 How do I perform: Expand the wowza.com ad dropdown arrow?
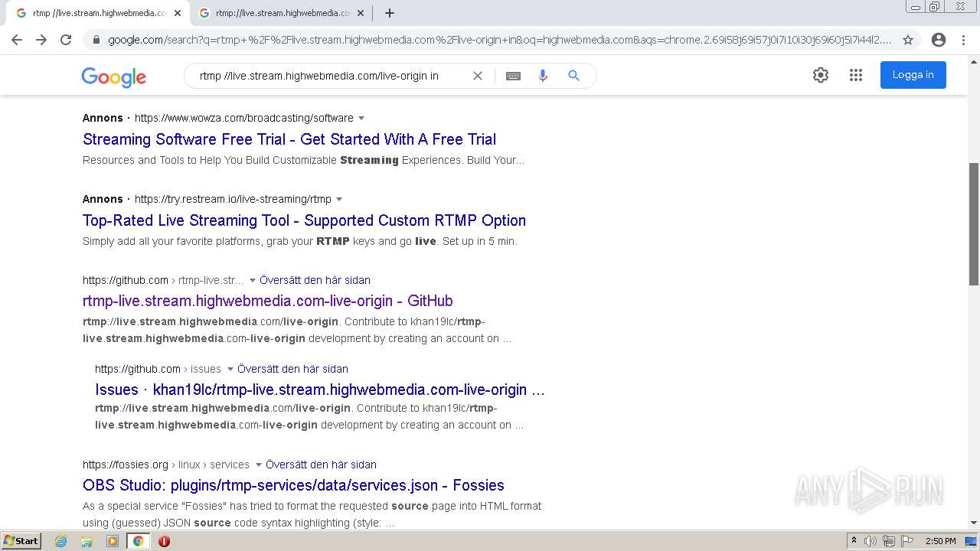(x=361, y=118)
